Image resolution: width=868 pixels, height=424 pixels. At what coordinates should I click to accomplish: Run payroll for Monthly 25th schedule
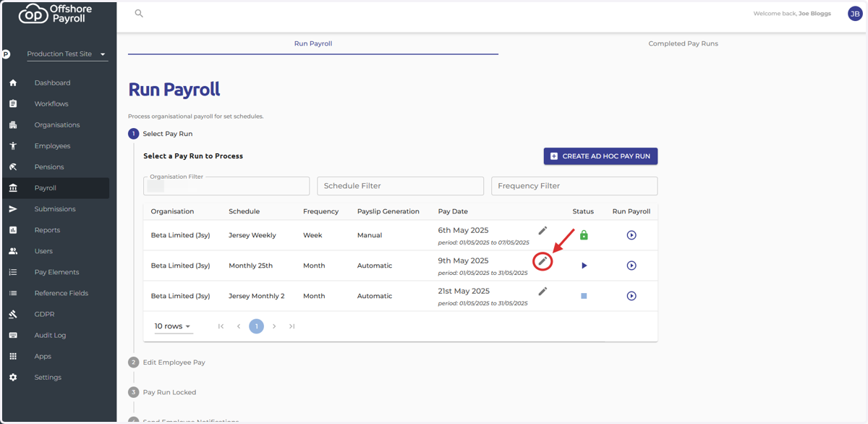point(631,266)
